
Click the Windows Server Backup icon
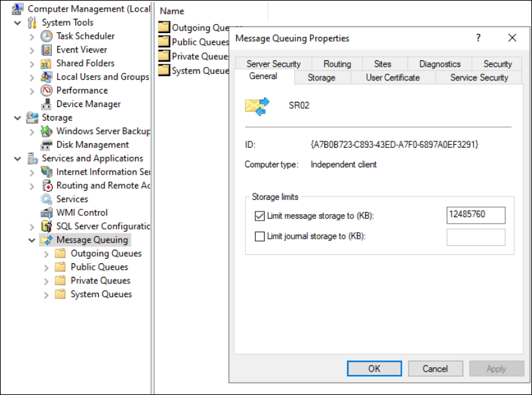click(46, 132)
